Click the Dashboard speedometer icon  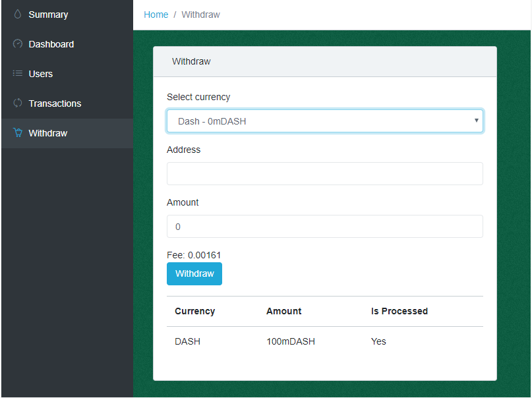click(x=18, y=43)
